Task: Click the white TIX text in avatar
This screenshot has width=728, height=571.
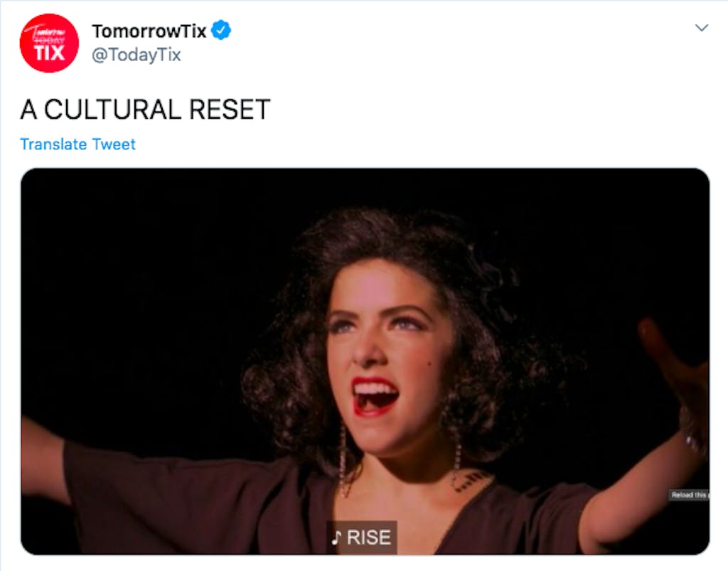Action: click(49, 53)
